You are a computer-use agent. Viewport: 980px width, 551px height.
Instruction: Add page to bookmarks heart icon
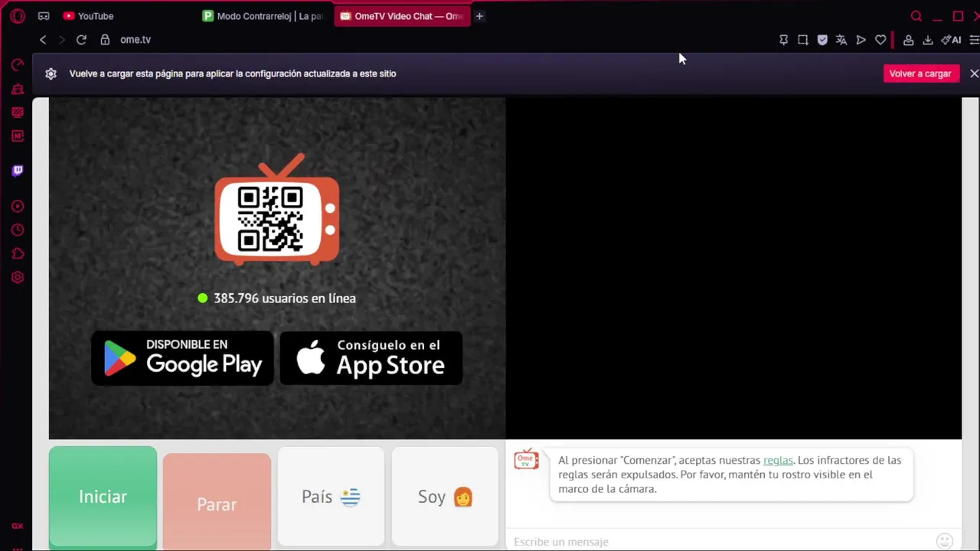pos(880,40)
